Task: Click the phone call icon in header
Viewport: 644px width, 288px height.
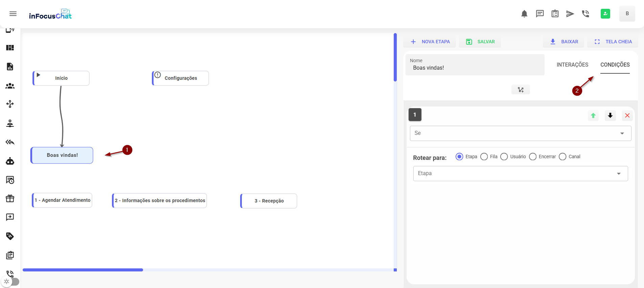Action: click(585, 14)
